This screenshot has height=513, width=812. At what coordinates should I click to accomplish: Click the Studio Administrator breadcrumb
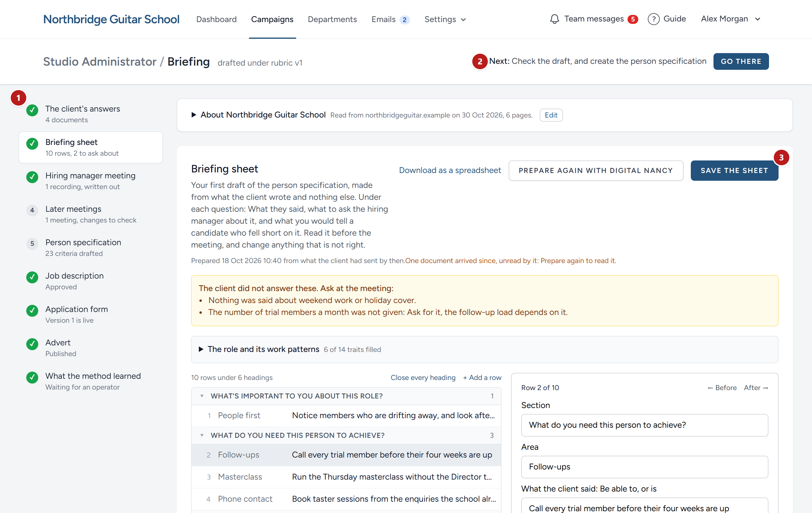100,61
